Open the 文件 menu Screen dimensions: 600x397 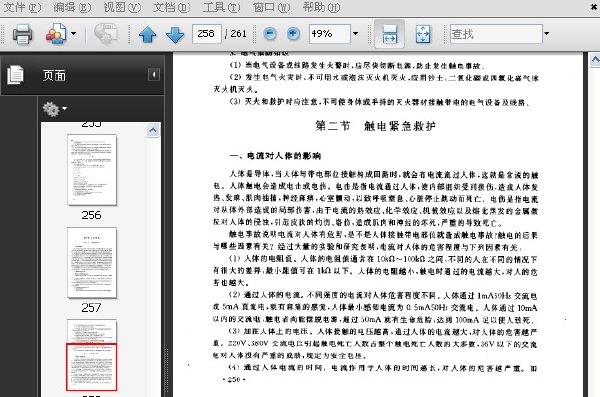point(22,7)
